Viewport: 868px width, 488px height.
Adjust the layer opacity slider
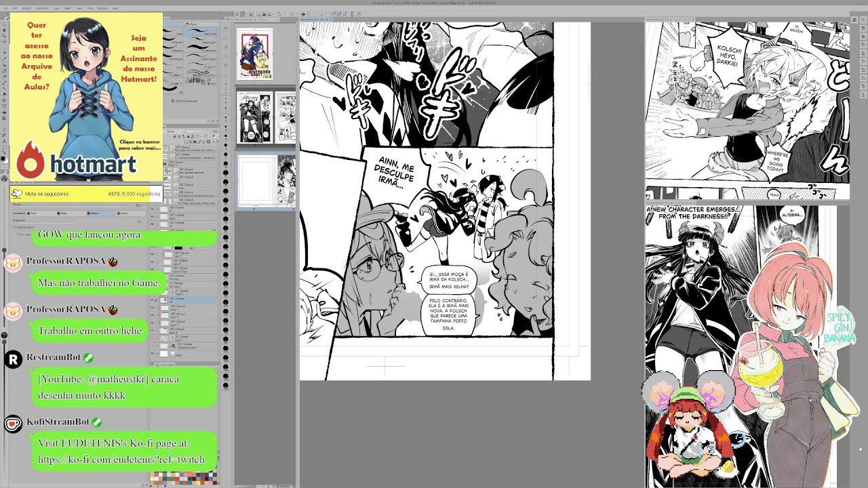197,131
